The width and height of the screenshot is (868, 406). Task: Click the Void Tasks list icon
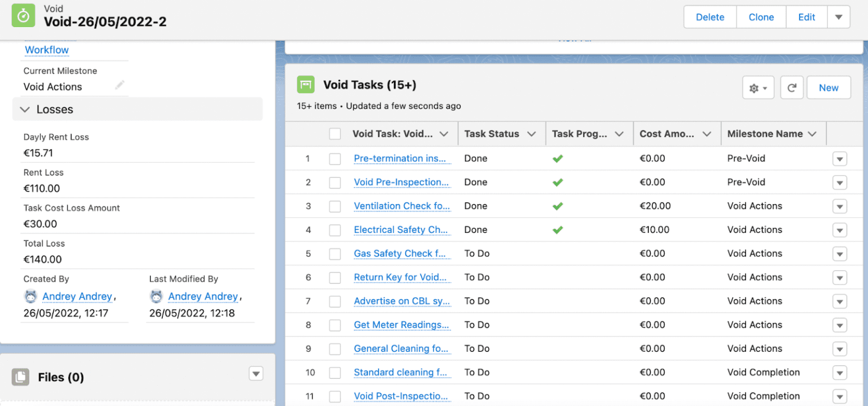306,85
